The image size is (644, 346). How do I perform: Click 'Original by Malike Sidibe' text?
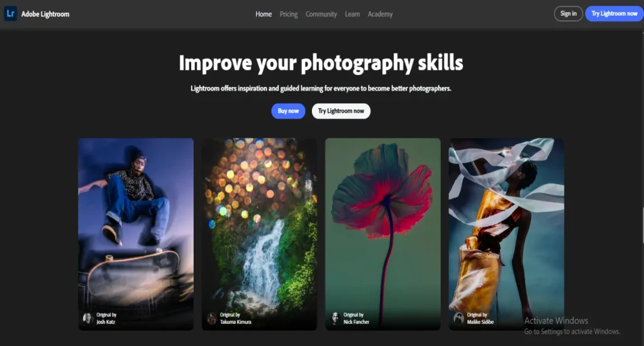(480, 318)
